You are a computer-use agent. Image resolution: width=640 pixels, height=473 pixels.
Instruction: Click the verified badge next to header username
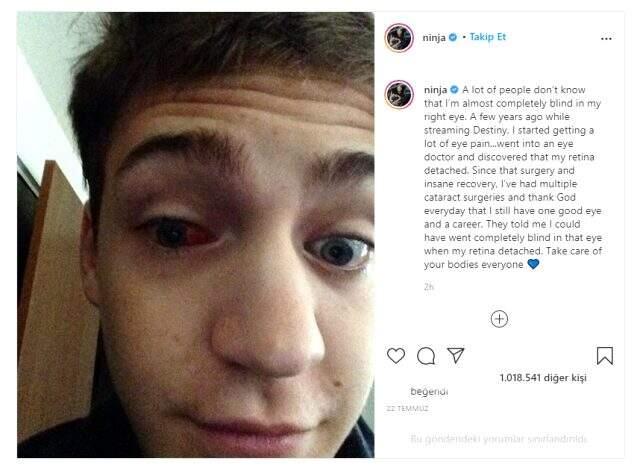453,38
